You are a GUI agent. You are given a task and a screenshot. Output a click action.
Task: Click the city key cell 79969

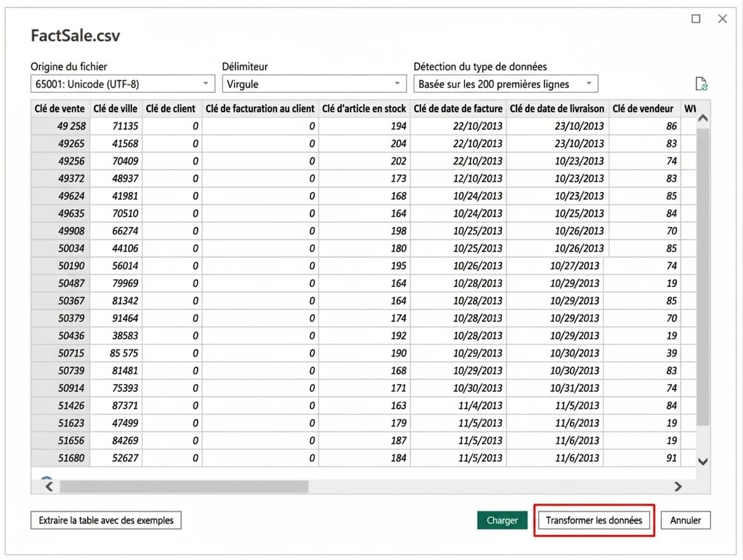pyautogui.click(x=116, y=284)
